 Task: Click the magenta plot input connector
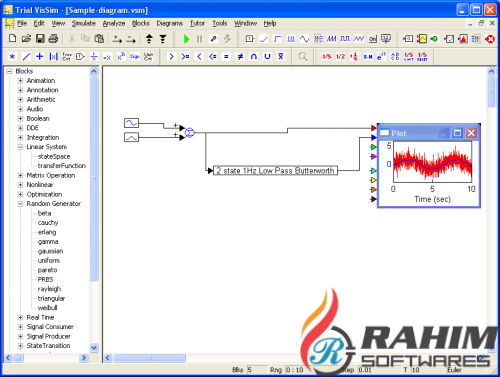pyautogui.click(x=374, y=156)
